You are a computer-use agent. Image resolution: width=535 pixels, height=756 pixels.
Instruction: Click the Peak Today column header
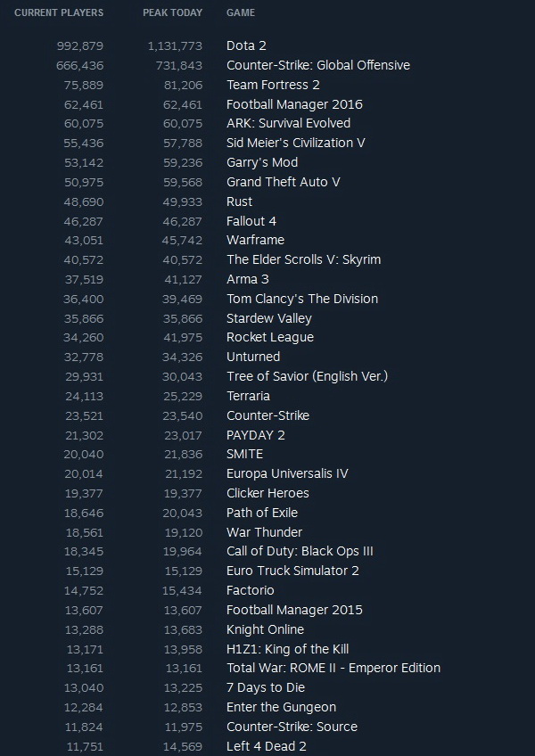172,13
